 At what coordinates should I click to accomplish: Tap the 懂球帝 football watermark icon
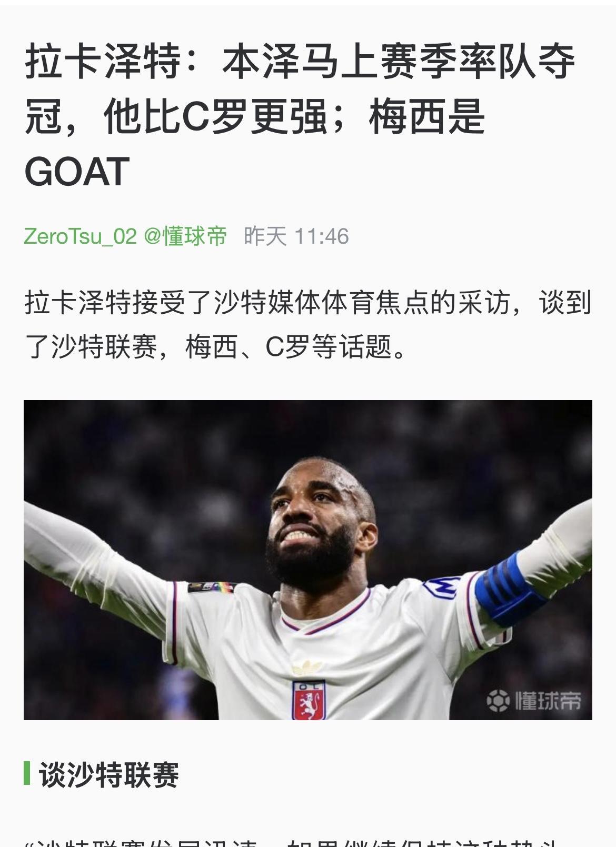tap(498, 701)
